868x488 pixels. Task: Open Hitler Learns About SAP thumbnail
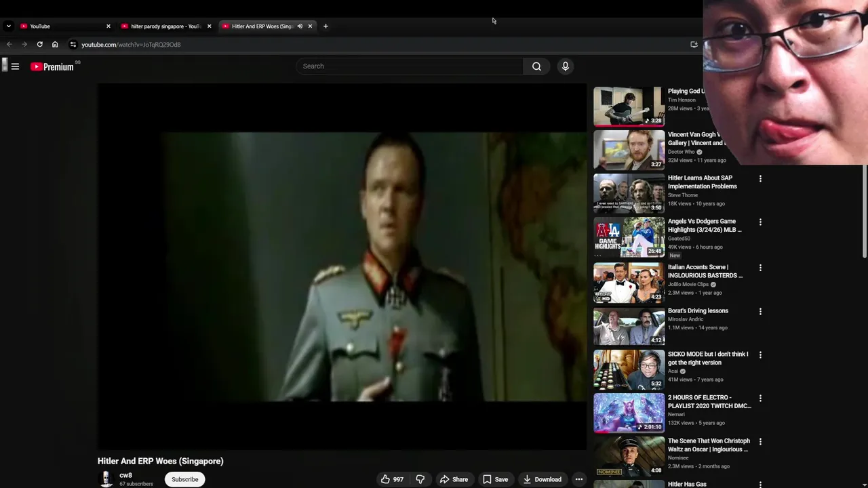click(x=629, y=193)
